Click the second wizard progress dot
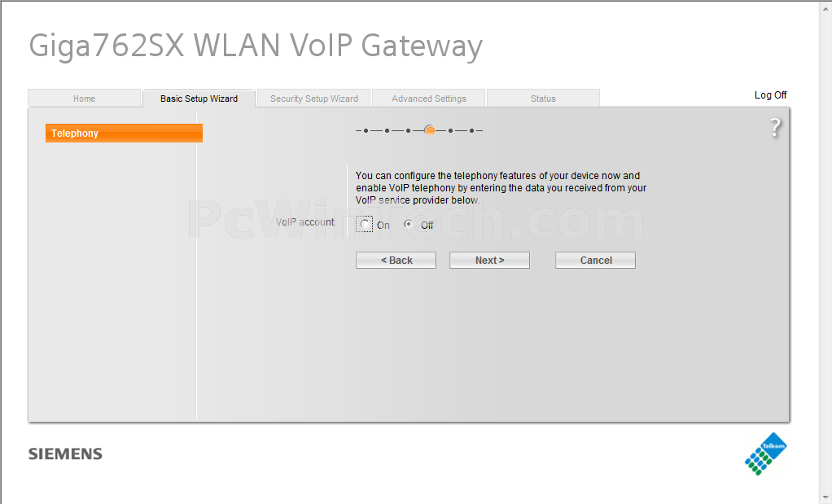This screenshot has height=504, width=832. click(x=387, y=130)
